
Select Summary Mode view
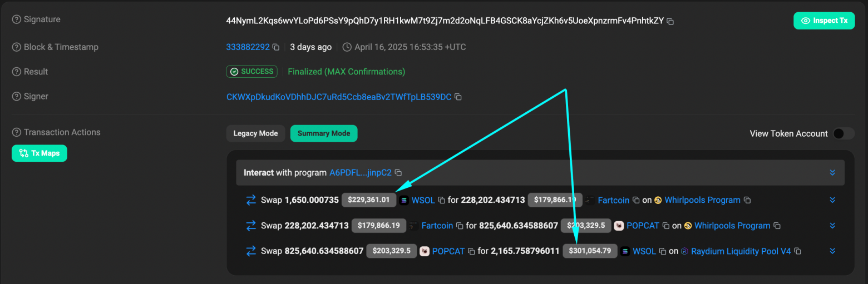coord(324,133)
